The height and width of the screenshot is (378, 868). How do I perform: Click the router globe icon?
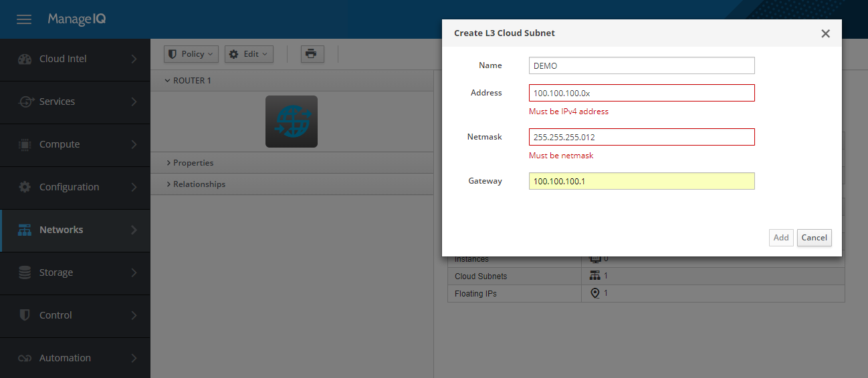(292, 122)
